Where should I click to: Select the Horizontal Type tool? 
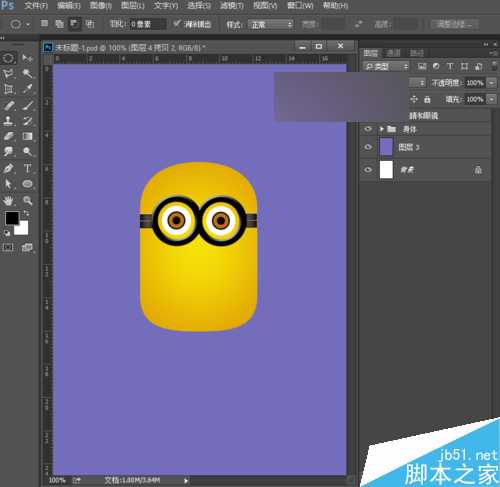(x=27, y=168)
